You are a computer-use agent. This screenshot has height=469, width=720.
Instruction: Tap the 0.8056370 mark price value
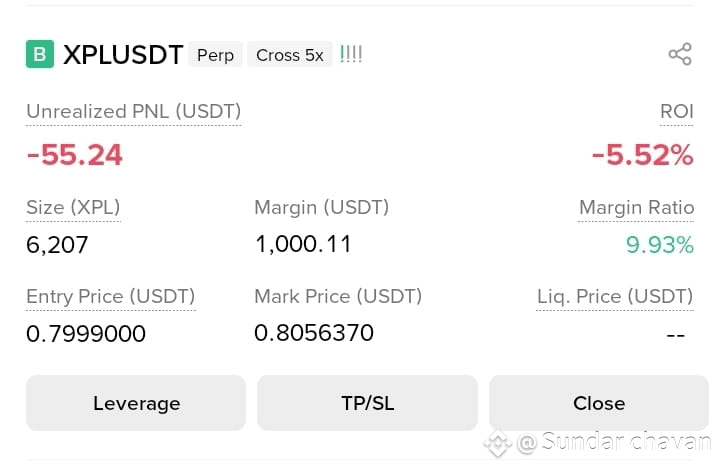(x=314, y=333)
